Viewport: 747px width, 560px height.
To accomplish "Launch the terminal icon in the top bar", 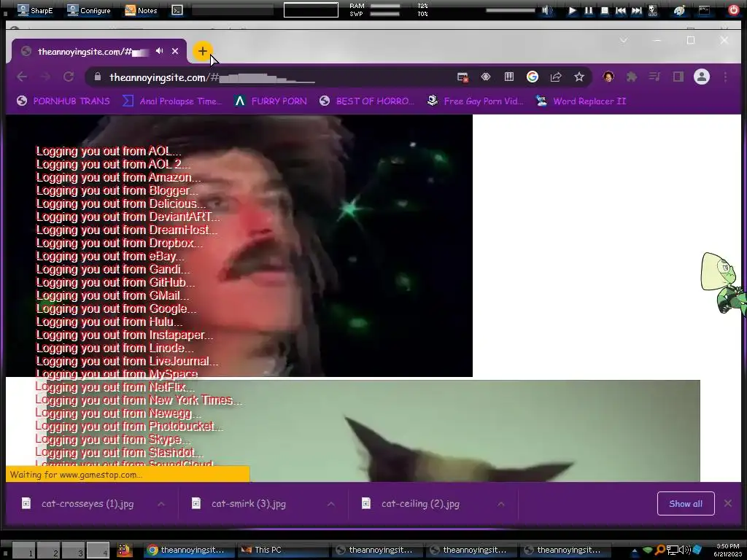I will coord(177,10).
